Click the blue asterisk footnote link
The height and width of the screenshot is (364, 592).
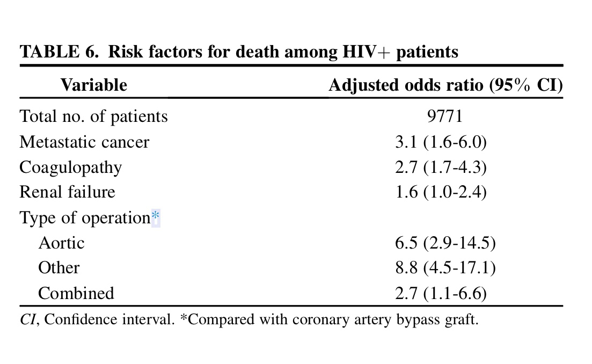156,218
